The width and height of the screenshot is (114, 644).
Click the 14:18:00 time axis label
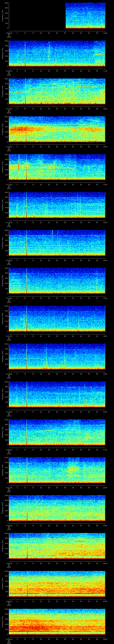pos(9,374)
